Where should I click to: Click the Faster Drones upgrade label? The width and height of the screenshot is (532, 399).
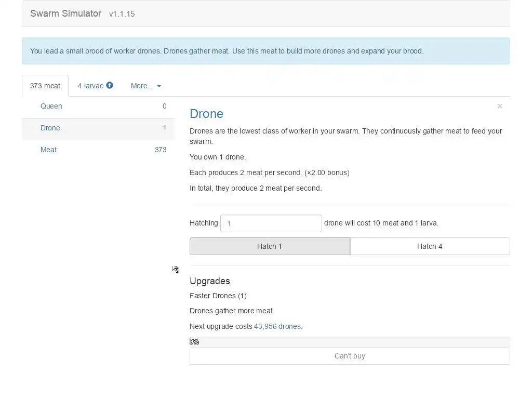(x=218, y=296)
